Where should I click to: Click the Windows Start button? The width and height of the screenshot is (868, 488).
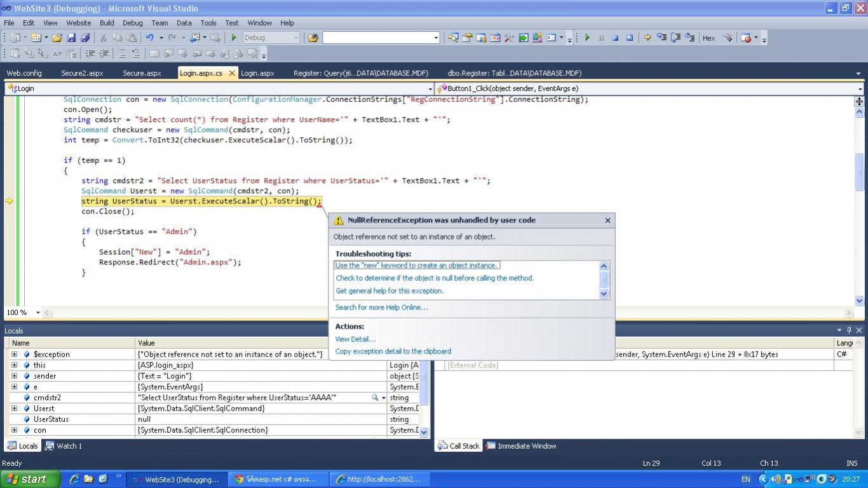tap(31, 479)
